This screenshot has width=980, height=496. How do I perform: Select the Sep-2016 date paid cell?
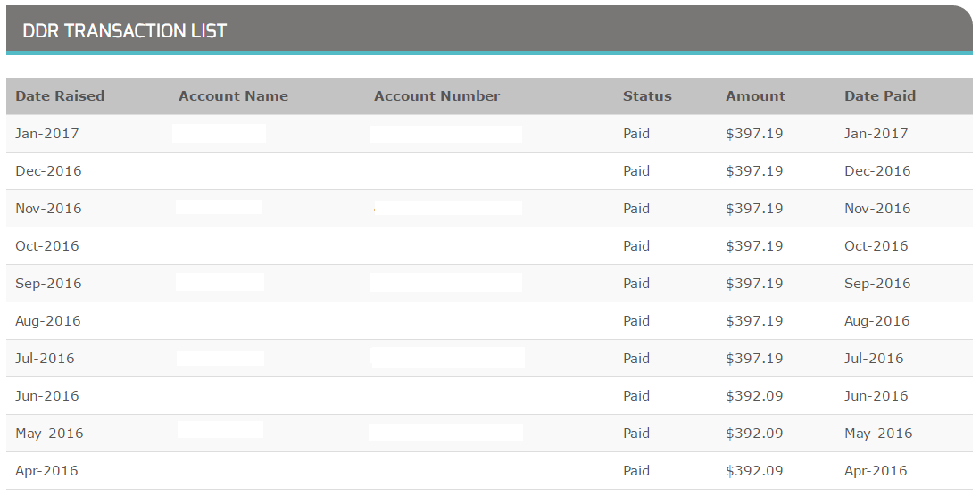pyautogui.click(x=877, y=284)
